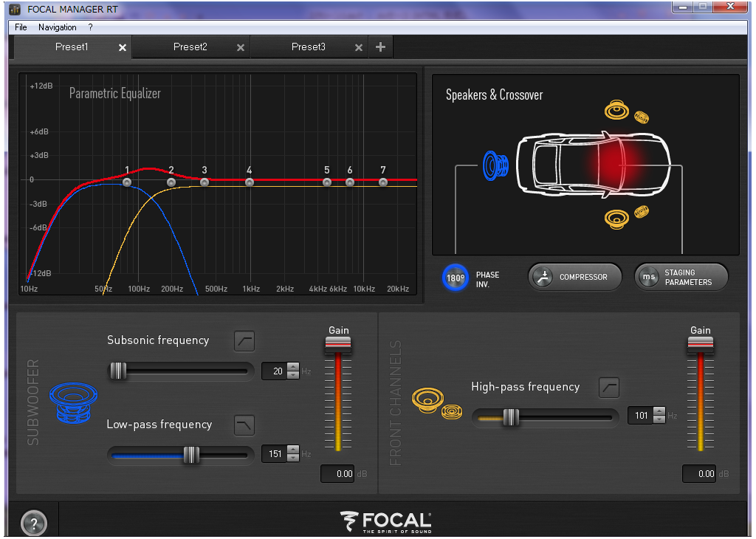Screen dimensions: 756x539
Task: Click the High-pass frequency value field showing 101
Action: (x=641, y=416)
